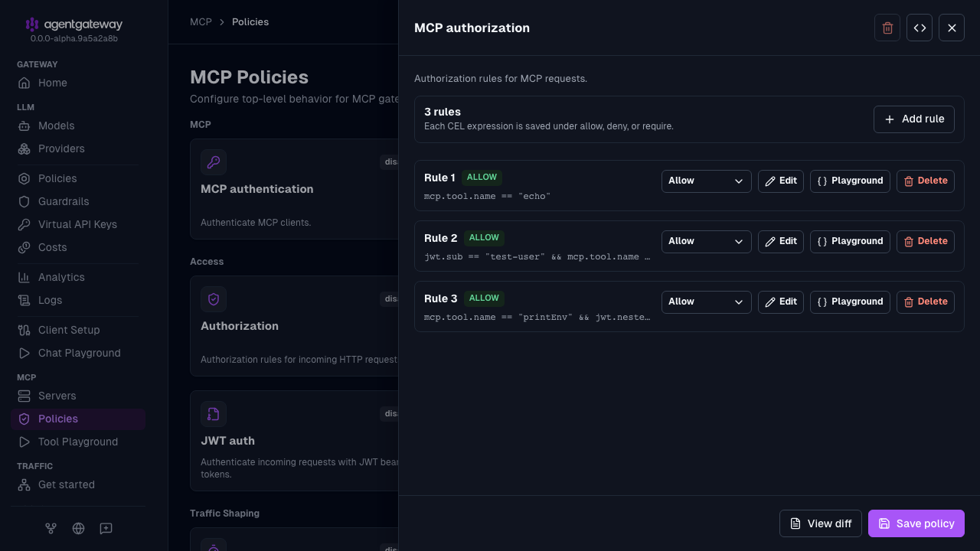This screenshot has width=980, height=551.
Task: Click the Analytics bar chart icon
Action: click(x=24, y=277)
